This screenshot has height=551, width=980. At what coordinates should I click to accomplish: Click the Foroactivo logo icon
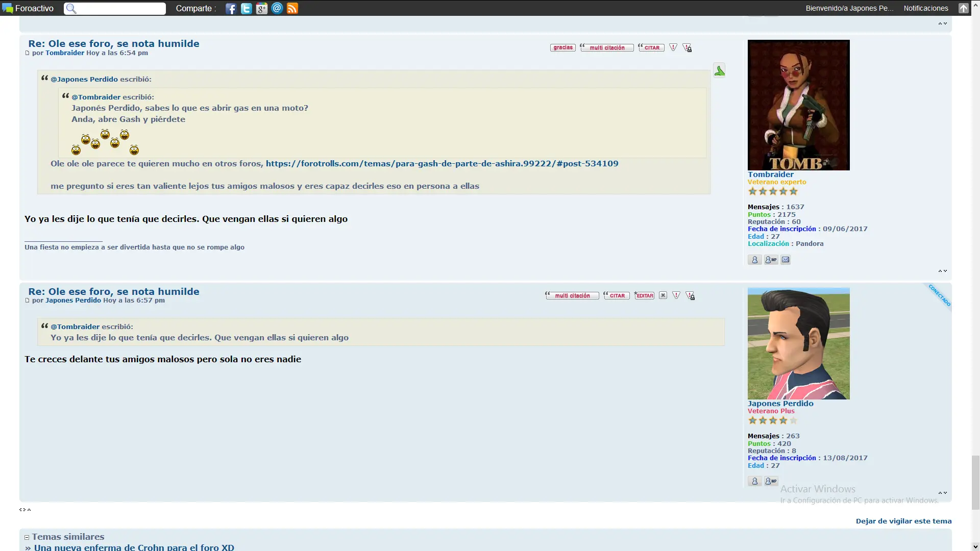click(x=7, y=8)
